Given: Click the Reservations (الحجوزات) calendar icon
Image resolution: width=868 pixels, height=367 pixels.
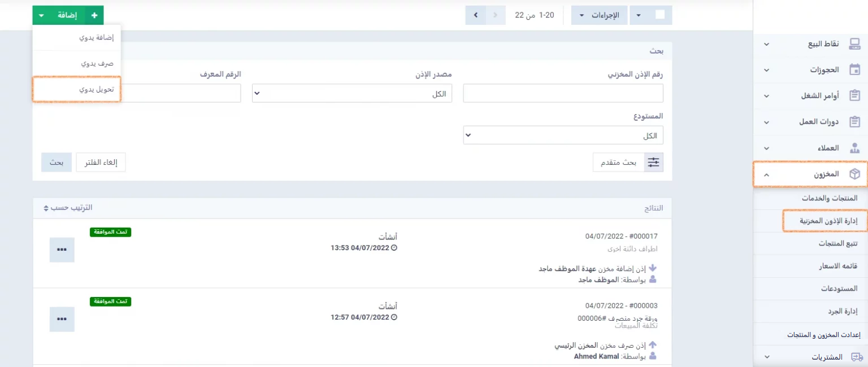Looking at the screenshot, I should tap(854, 70).
